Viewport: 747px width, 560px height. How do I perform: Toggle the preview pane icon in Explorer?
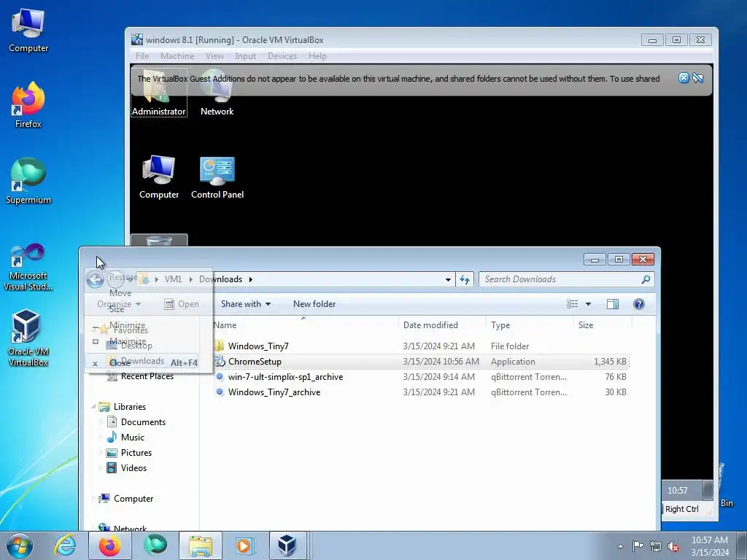pos(613,304)
